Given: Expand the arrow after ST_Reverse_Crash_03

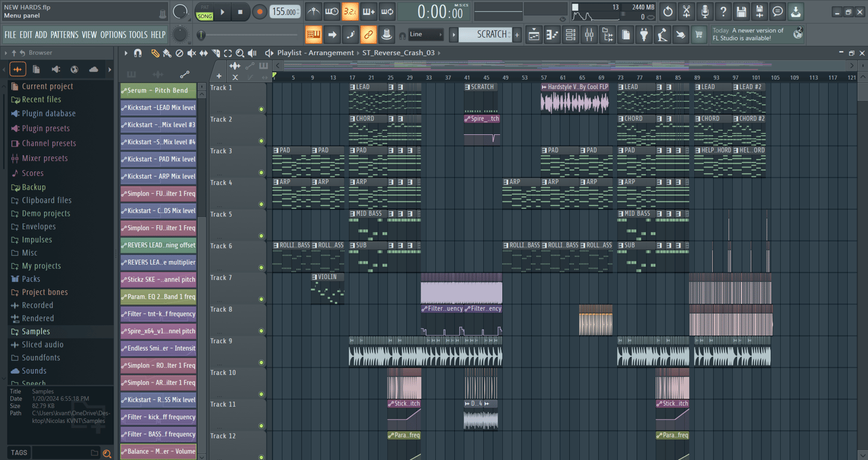Looking at the screenshot, I should [x=439, y=53].
